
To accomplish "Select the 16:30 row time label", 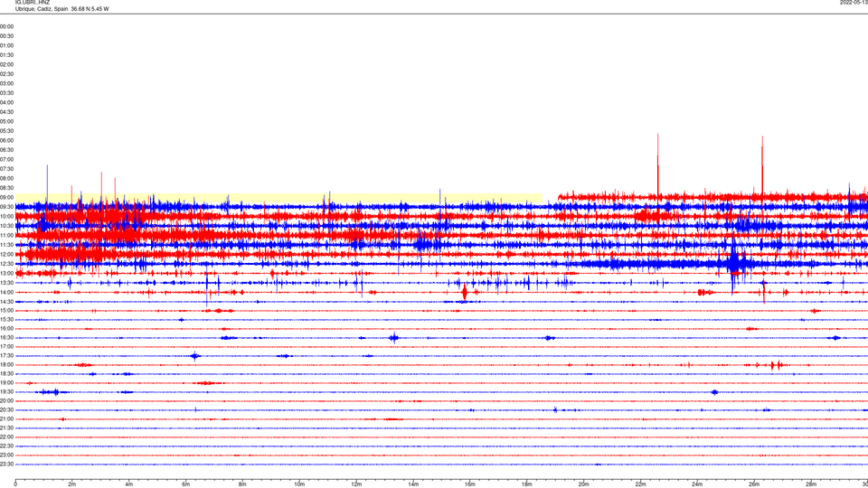I will (x=6, y=337).
